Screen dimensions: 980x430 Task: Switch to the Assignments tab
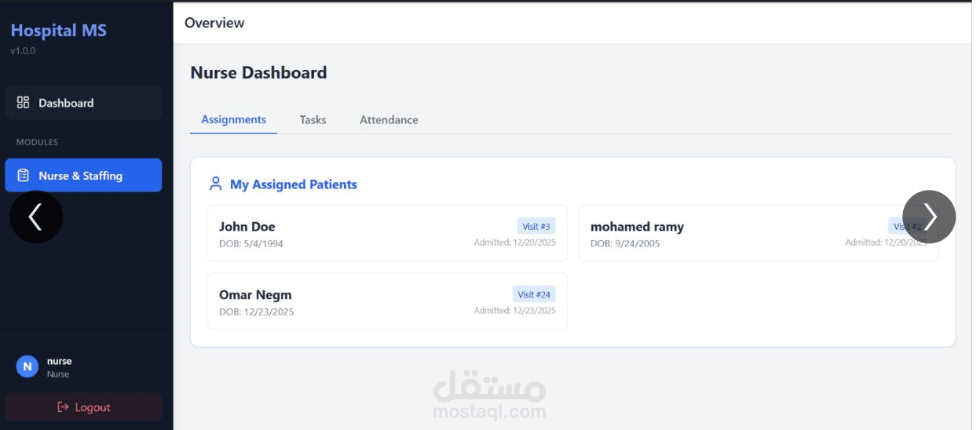(233, 120)
